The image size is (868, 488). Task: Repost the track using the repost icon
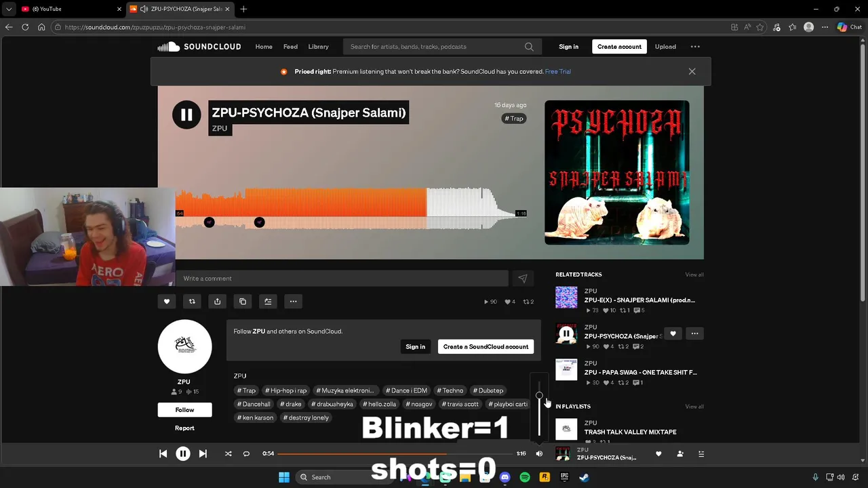pyautogui.click(x=192, y=302)
